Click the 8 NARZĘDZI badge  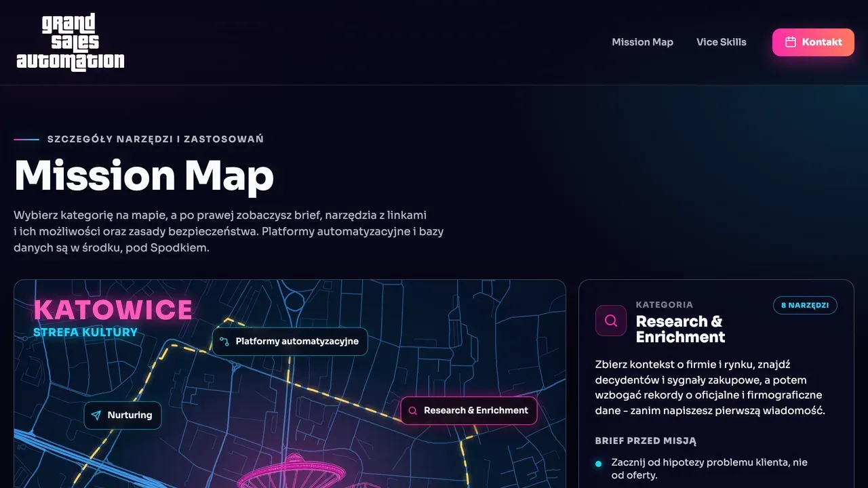click(805, 305)
